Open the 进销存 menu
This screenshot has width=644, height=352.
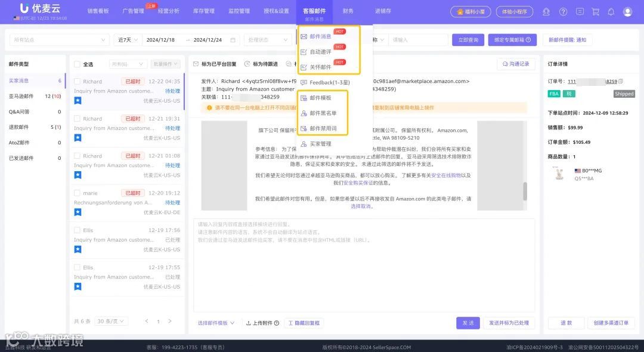tap(383, 11)
